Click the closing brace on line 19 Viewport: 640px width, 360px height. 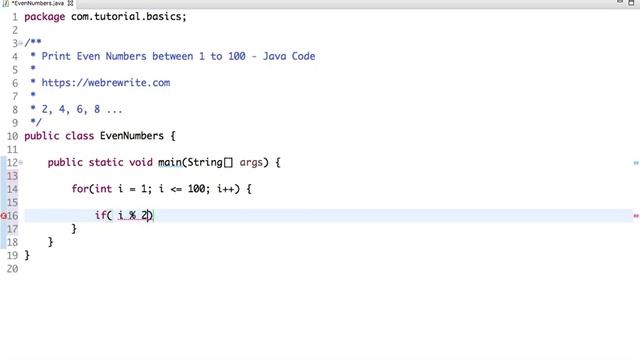pyautogui.click(x=27, y=256)
